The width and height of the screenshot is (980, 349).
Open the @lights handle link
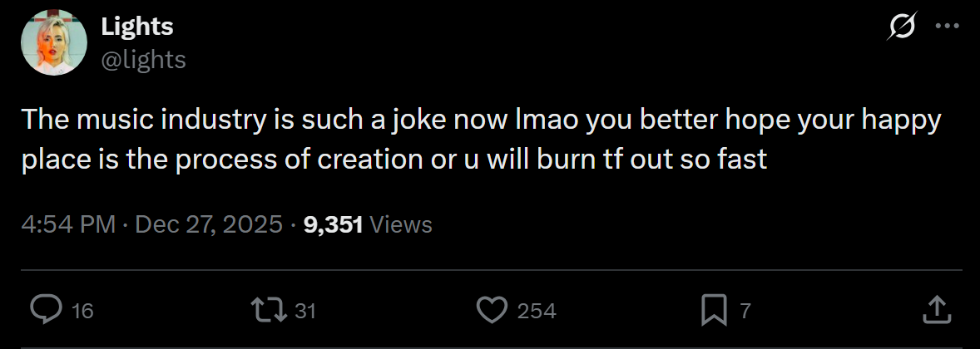pyautogui.click(x=143, y=59)
